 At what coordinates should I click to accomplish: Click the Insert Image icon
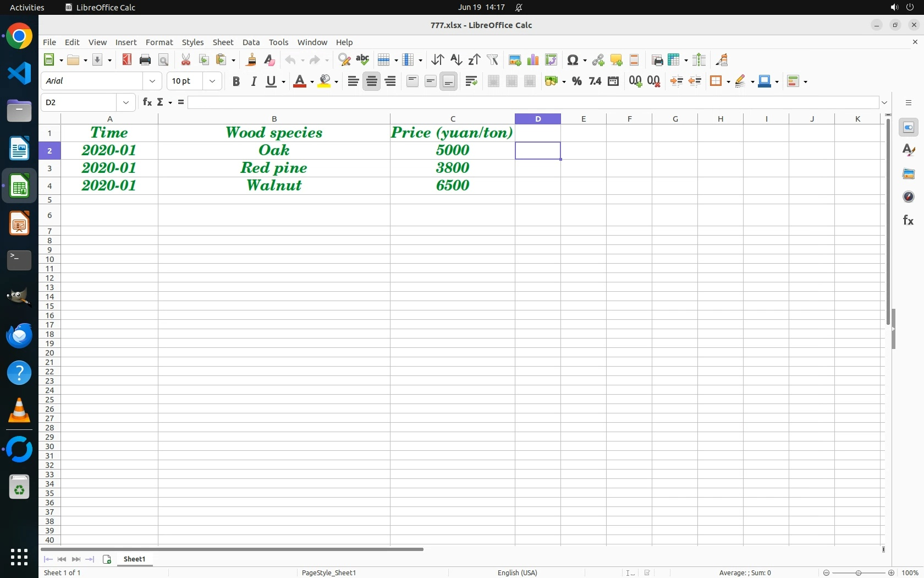click(514, 60)
